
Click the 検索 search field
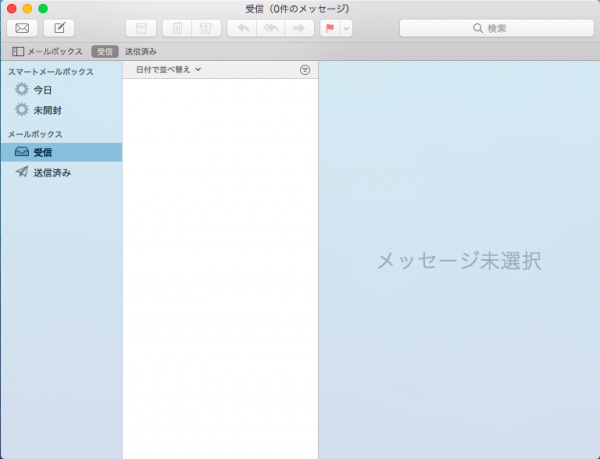pos(497,28)
